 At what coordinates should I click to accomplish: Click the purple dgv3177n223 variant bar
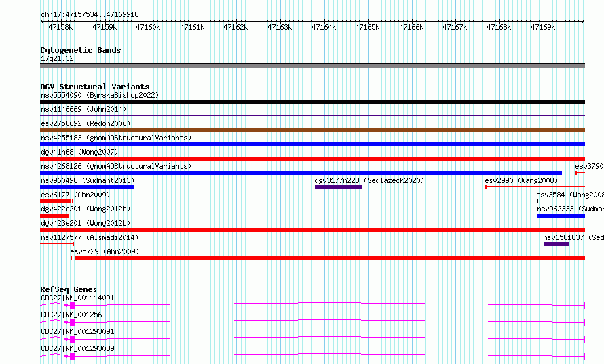pyautogui.click(x=339, y=187)
